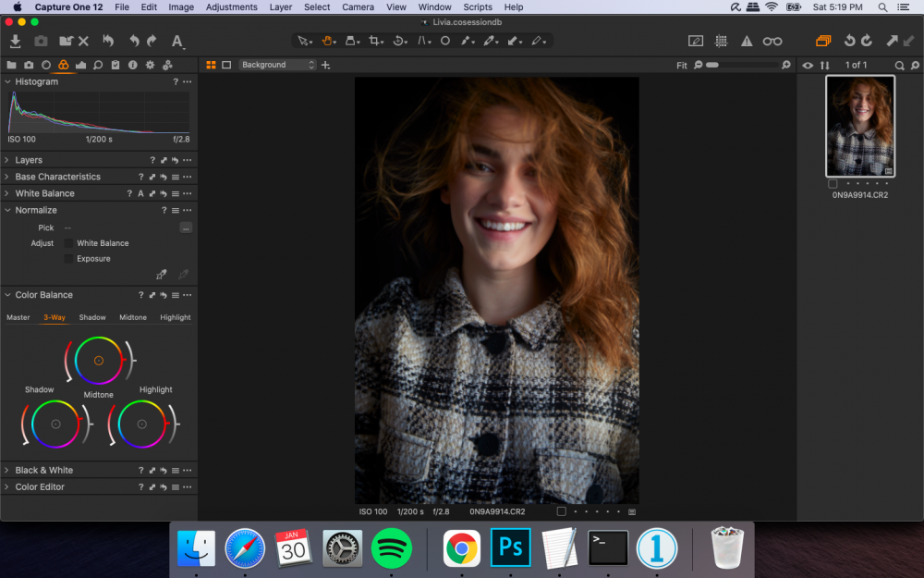Pick the Normalize eyedropper tool
The width and height of the screenshot is (924, 578).
click(x=162, y=275)
